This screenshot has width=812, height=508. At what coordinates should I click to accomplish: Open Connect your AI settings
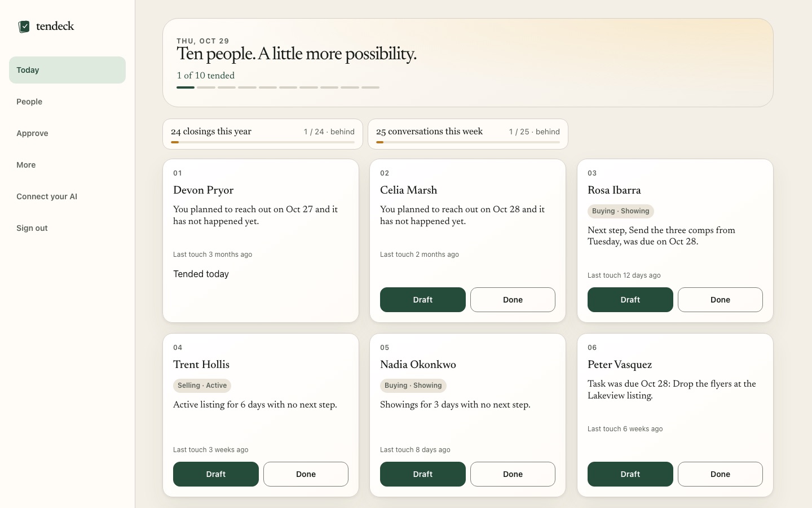(x=67, y=196)
